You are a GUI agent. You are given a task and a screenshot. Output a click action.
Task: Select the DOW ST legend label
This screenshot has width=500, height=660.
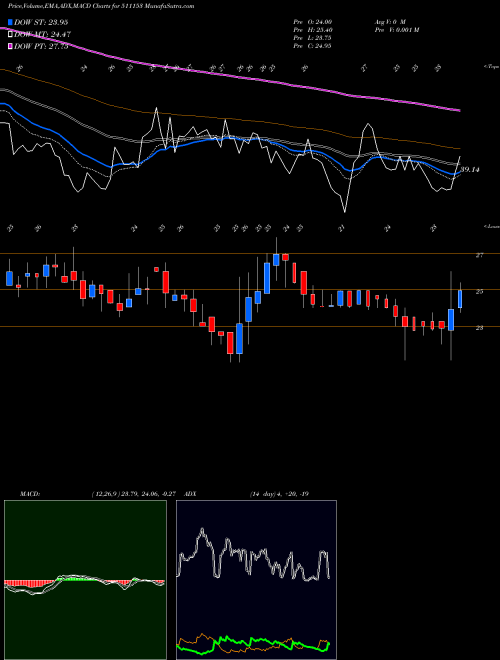[x=41, y=22]
